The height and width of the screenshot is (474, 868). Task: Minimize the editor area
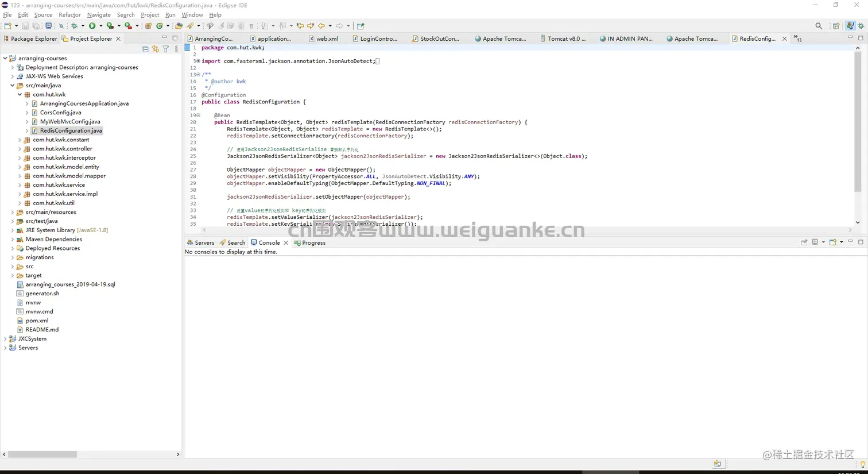pyautogui.click(x=850, y=38)
